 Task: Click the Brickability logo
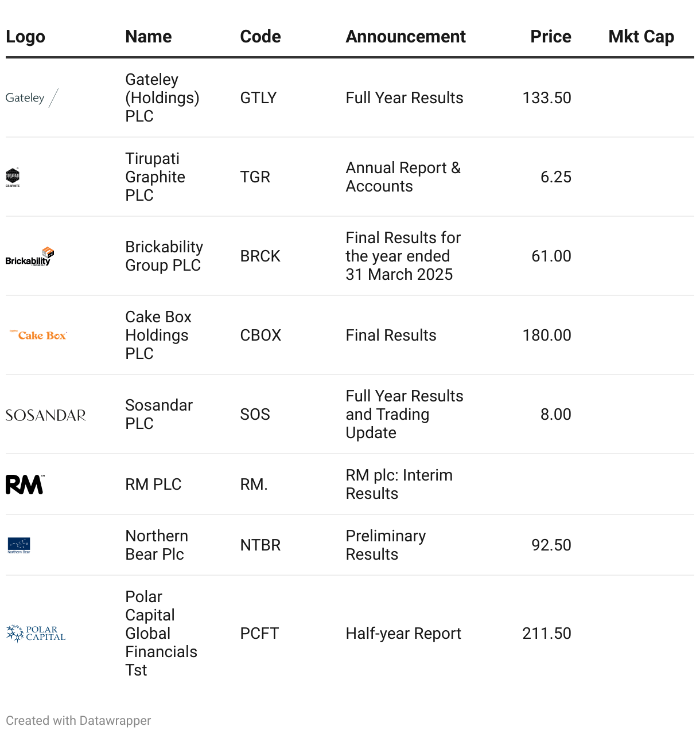point(30,256)
